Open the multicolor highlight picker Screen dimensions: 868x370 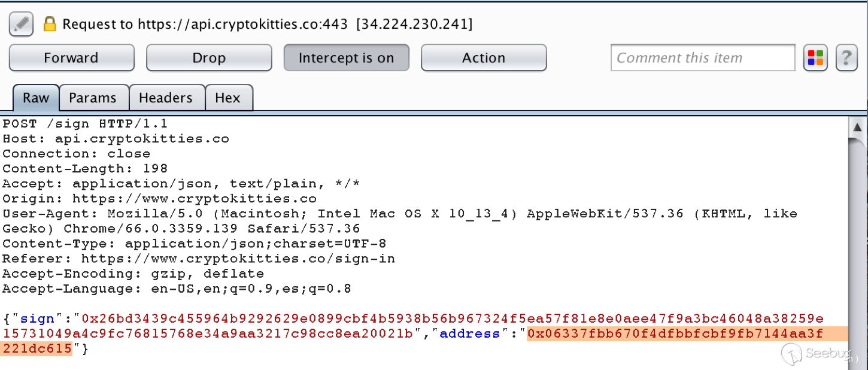tap(815, 58)
